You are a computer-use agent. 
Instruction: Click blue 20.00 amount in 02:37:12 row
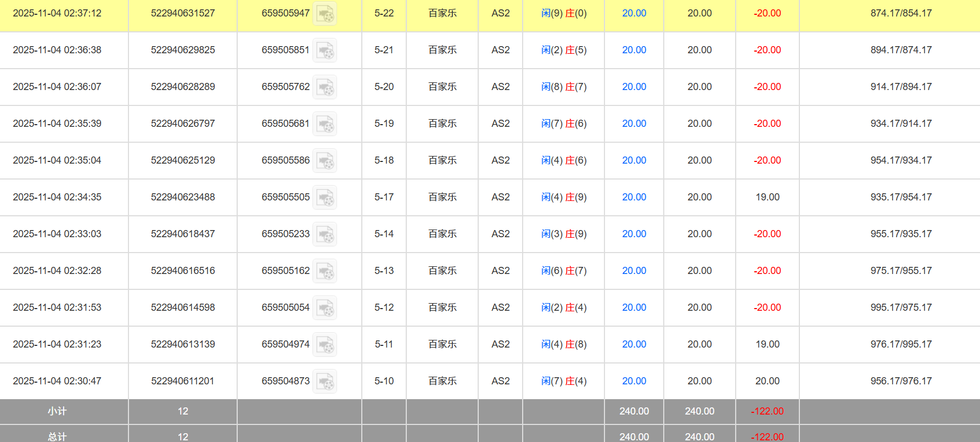pyautogui.click(x=634, y=13)
